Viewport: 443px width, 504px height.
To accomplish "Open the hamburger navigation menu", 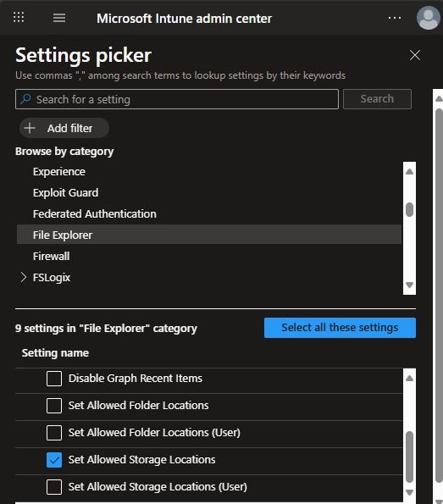I will 59,18.
